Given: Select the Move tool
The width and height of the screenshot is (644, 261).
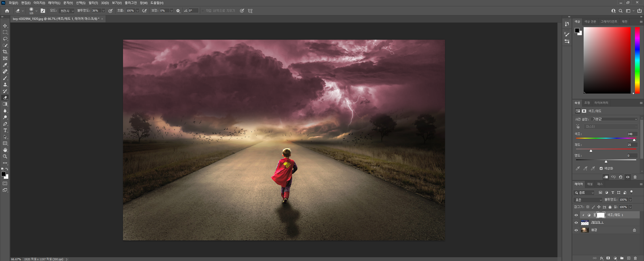Looking at the screenshot, I should click(x=5, y=26).
